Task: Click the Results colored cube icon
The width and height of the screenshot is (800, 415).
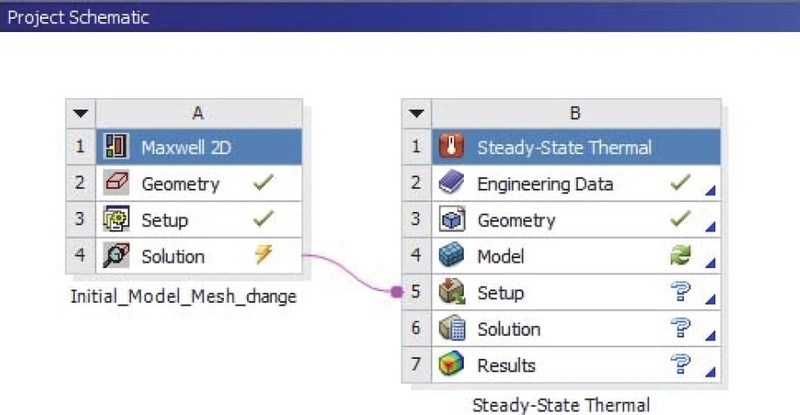Action: (x=451, y=365)
